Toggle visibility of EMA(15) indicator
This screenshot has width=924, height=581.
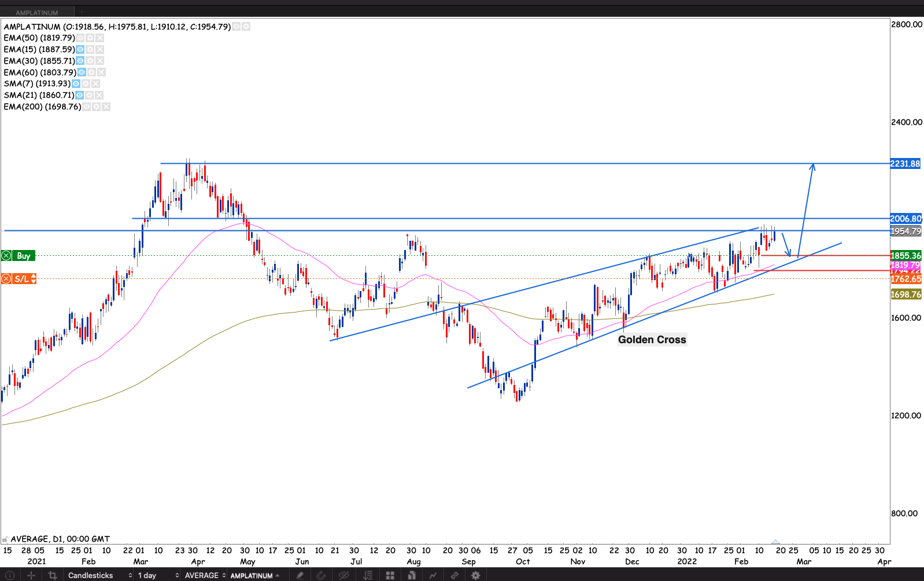tap(80, 50)
